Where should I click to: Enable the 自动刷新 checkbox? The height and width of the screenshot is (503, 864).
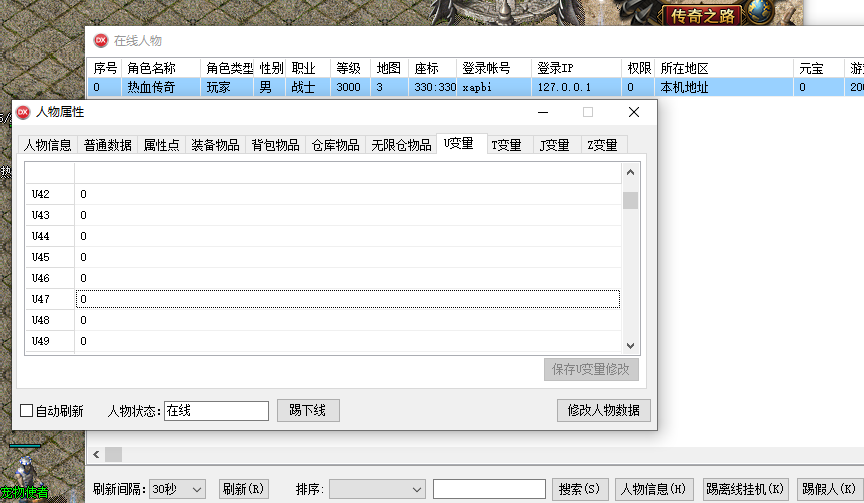(x=27, y=411)
